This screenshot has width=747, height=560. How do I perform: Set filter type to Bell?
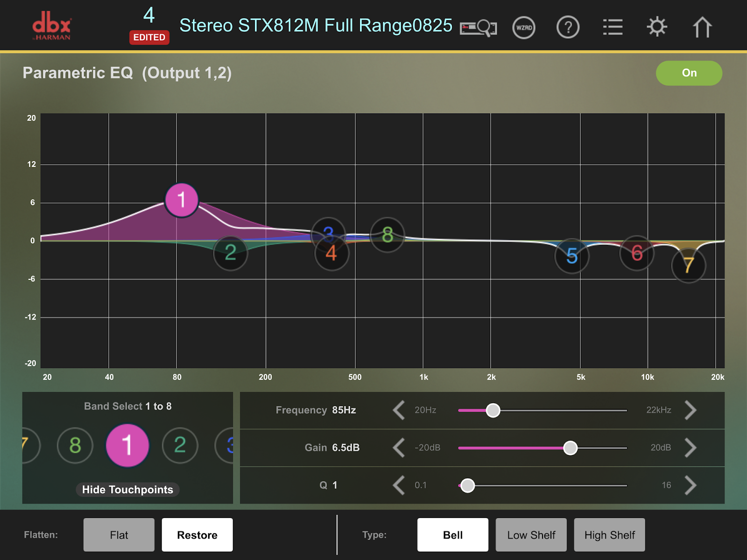(453, 535)
